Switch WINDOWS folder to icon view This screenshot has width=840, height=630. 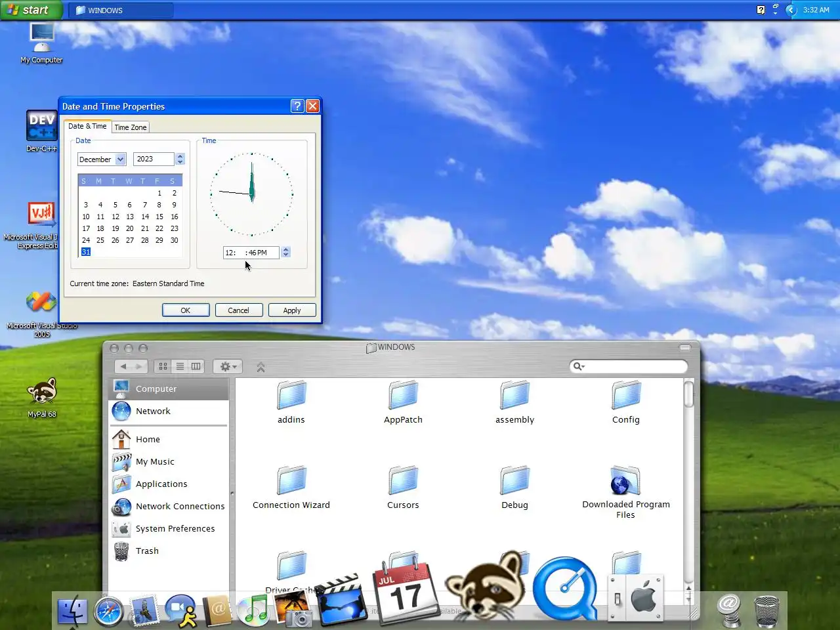click(x=163, y=366)
